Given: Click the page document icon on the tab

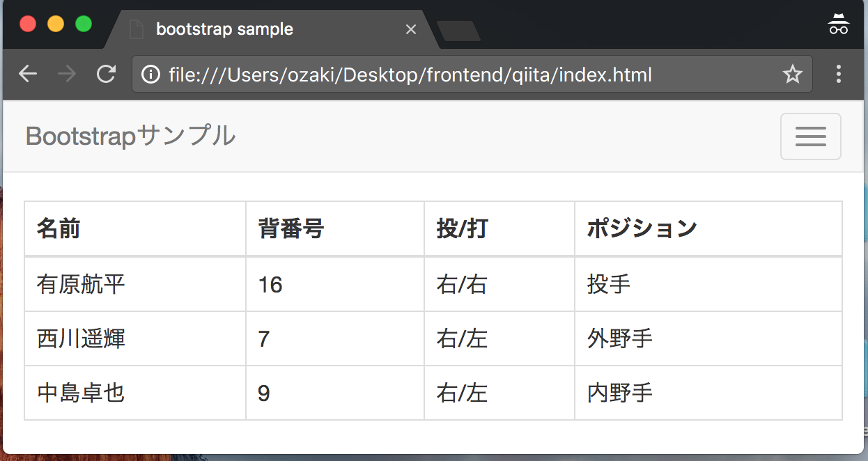Looking at the screenshot, I should (x=135, y=29).
